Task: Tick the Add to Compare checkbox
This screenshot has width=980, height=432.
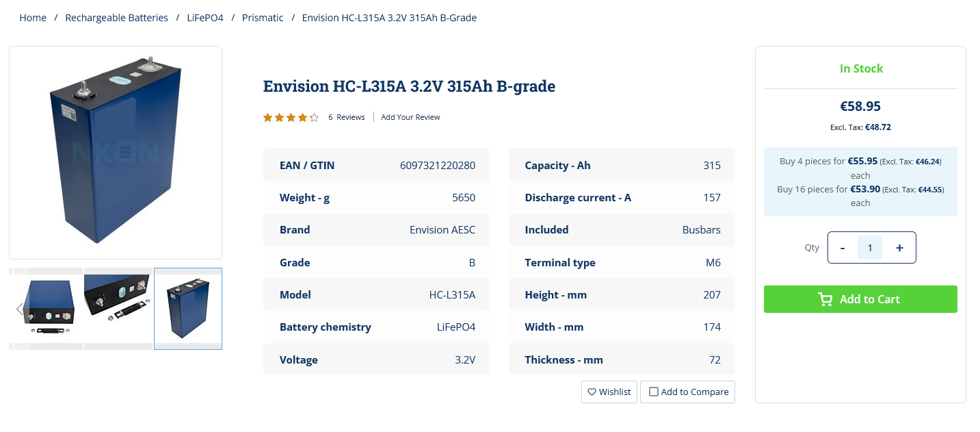Action: [x=654, y=392]
